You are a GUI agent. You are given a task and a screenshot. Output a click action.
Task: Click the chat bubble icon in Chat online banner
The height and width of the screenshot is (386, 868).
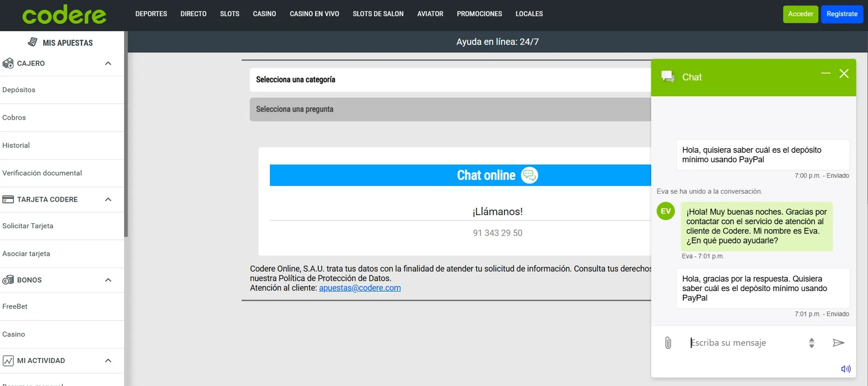pyautogui.click(x=529, y=175)
